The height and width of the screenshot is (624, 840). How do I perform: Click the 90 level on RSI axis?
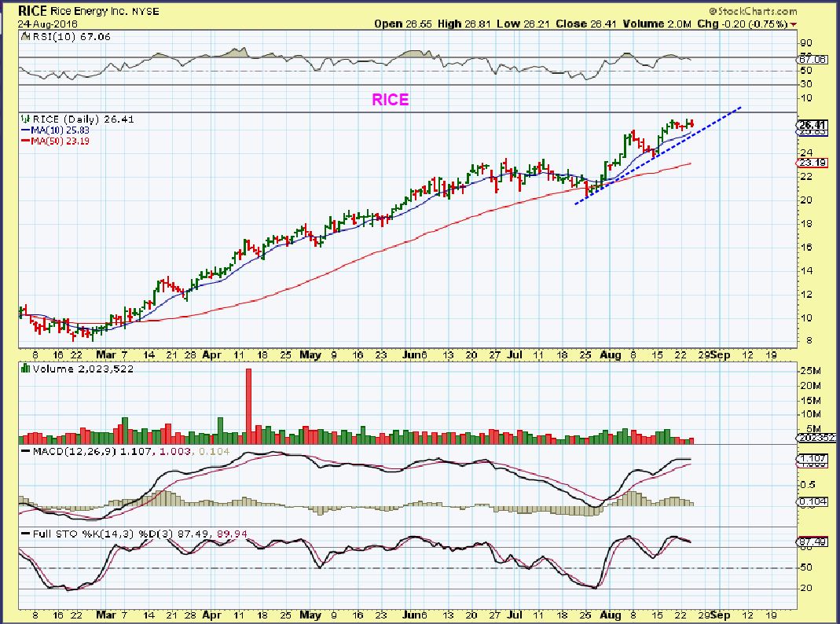[x=806, y=43]
